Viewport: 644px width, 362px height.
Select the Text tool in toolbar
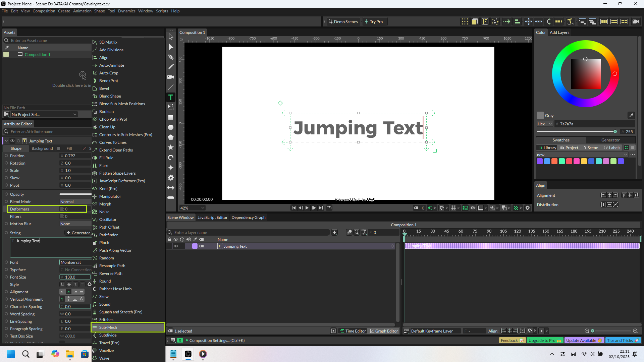point(171,97)
